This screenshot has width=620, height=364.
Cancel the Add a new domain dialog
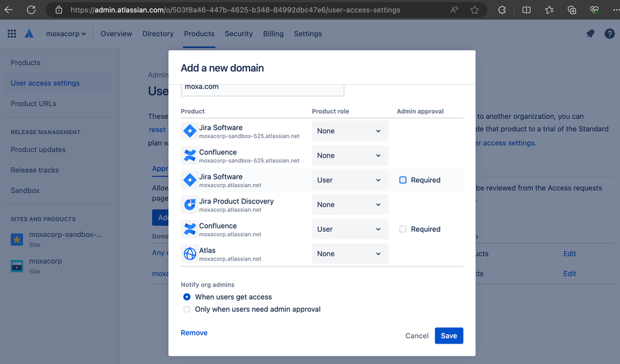point(417,335)
